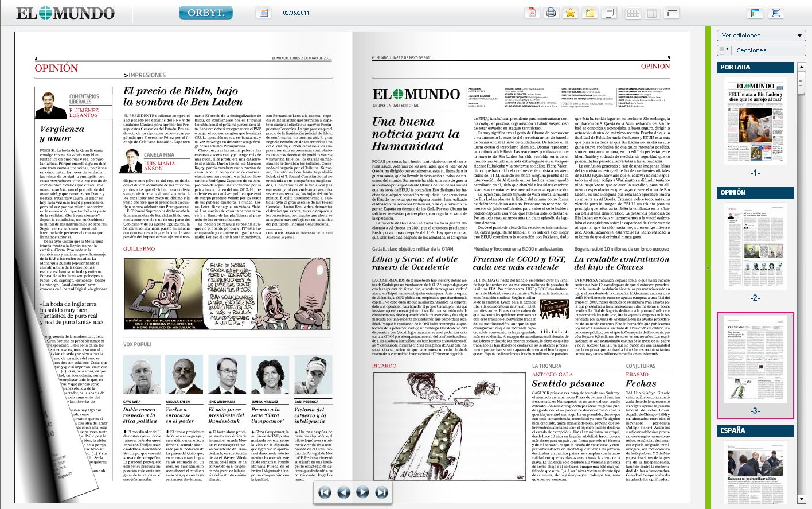The width and height of the screenshot is (812, 509).
Task: Open the España page thumbnail
Action: (x=755, y=473)
